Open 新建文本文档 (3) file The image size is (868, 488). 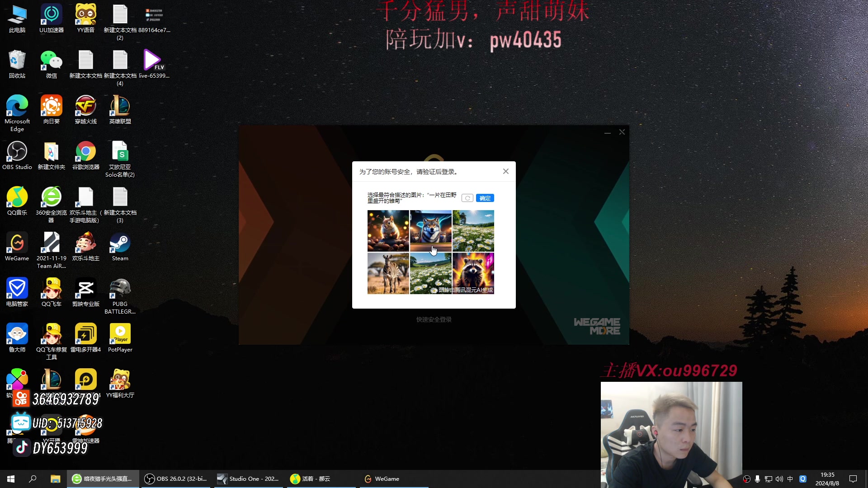120,205
